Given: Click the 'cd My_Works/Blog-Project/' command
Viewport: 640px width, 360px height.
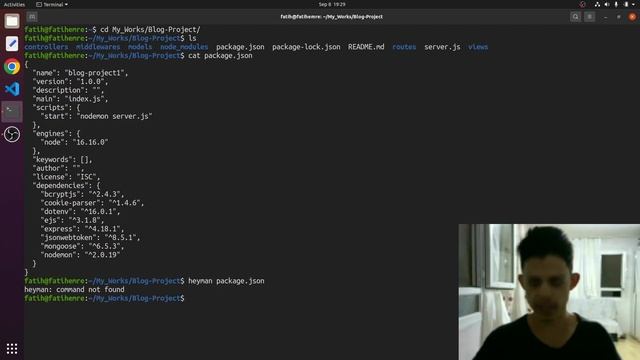Looking at the screenshot, I should point(150,30).
